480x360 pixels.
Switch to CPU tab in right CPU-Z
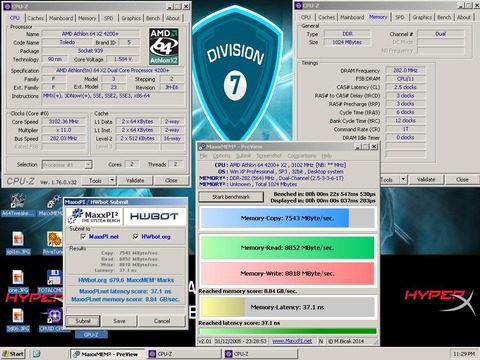306,17
